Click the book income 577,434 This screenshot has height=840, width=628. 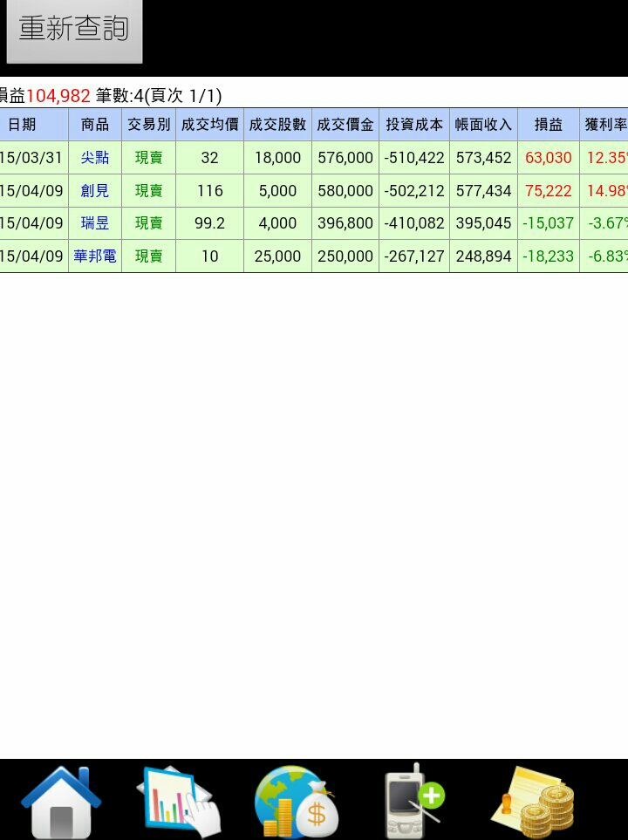pyautogui.click(x=483, y=191)
